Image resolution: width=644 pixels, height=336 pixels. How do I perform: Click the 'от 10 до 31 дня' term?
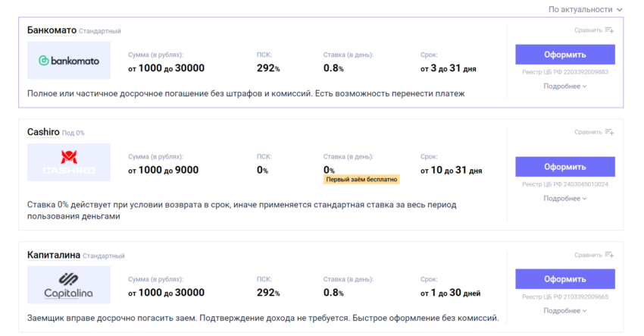coord(451,170)
